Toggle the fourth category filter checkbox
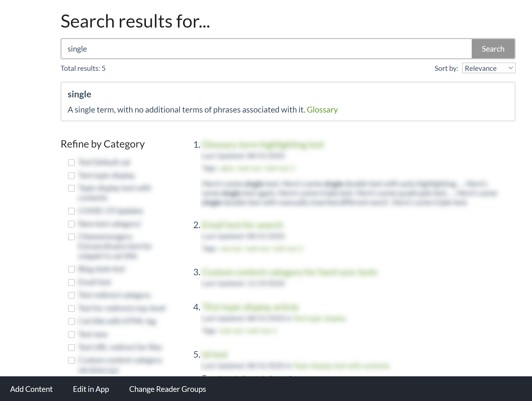The image size is (532, 401). pos(71,211)
